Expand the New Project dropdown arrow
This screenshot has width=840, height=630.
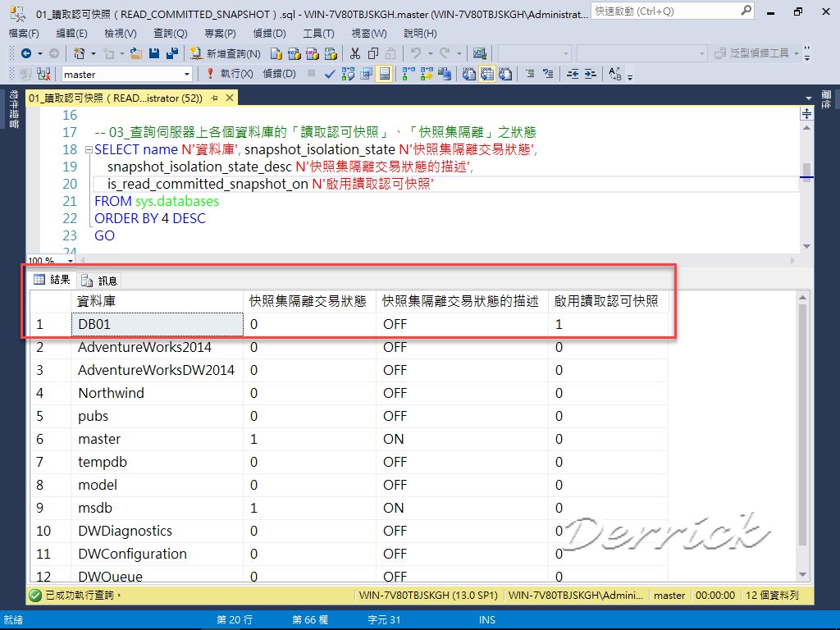click(94, 53)
